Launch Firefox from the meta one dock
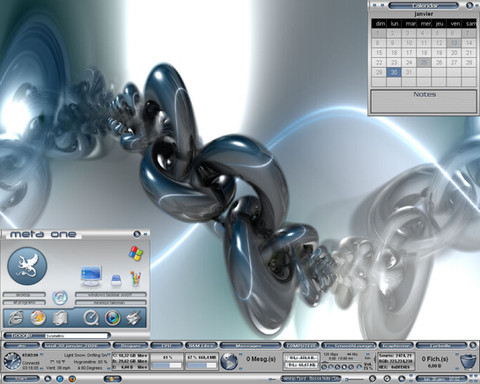The height and width of the screenshot is (384, 480). click(x=38, y=318)
